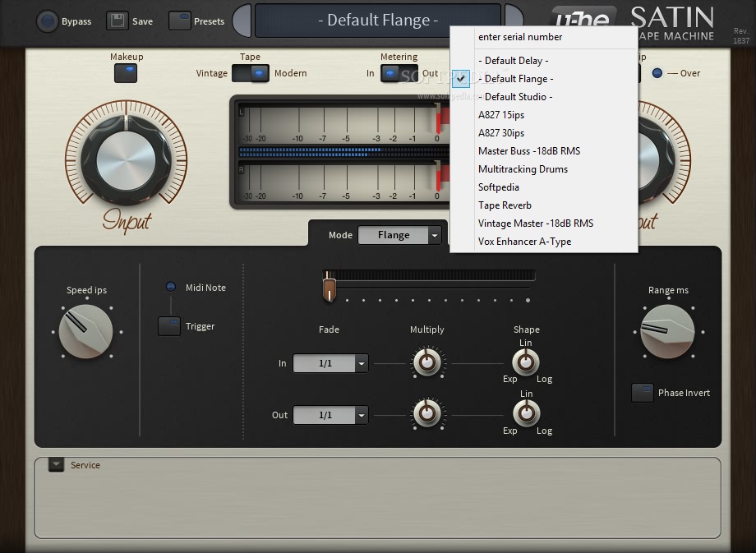
Task: Toggle the Bypass button
Action: 48,21
